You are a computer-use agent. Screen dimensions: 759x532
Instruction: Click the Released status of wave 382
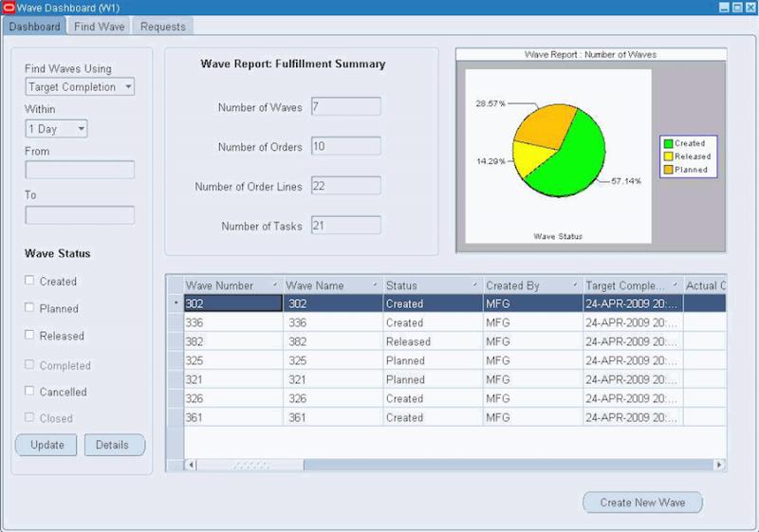tap(434, 341)
